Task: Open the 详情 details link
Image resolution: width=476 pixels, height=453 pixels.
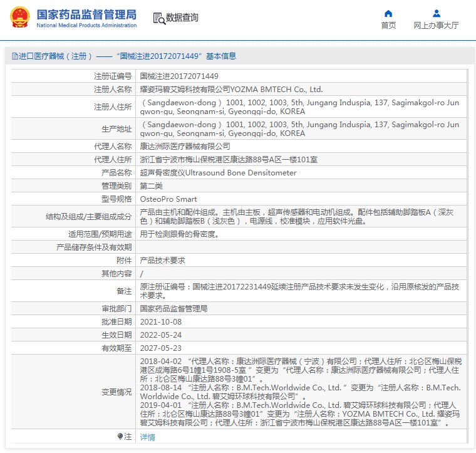Action: (148, 437)
